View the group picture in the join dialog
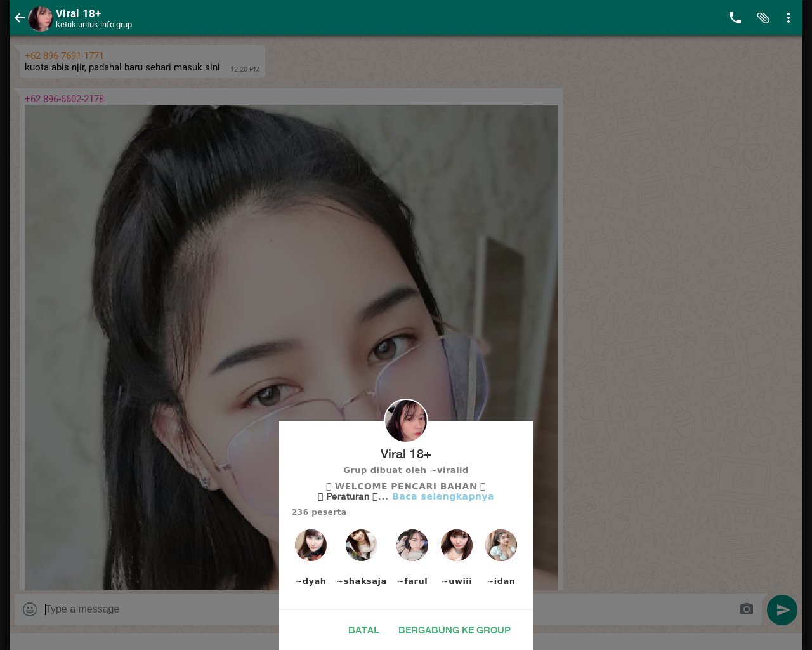Image resolution: width=812 pixels, height=650 pixels. click(x=406, y=420)
